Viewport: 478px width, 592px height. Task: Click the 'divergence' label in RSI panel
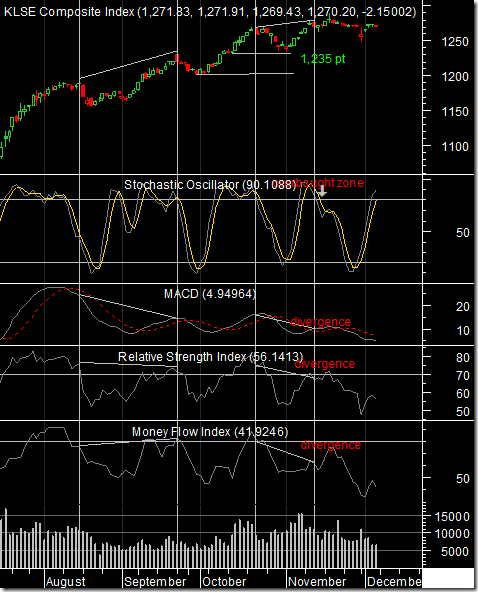click(x=324, y=364)
